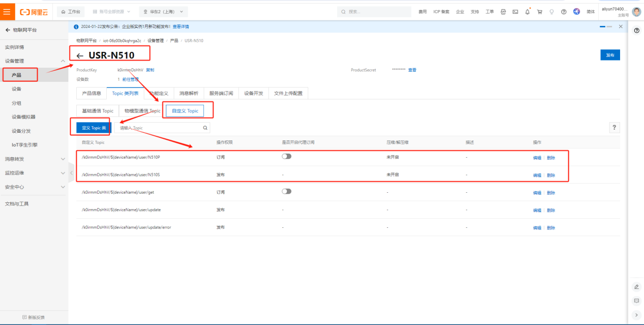Click the search magnifier in Topic input

(x=205, y=128)
